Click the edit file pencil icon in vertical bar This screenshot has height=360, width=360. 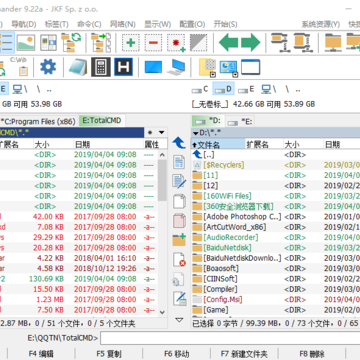pyautogui.click(x=179, y=182)
